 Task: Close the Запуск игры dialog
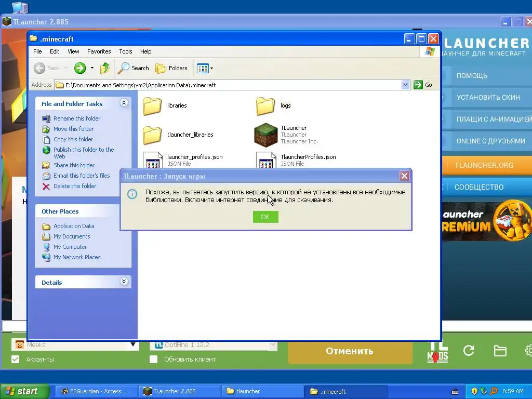404,176
